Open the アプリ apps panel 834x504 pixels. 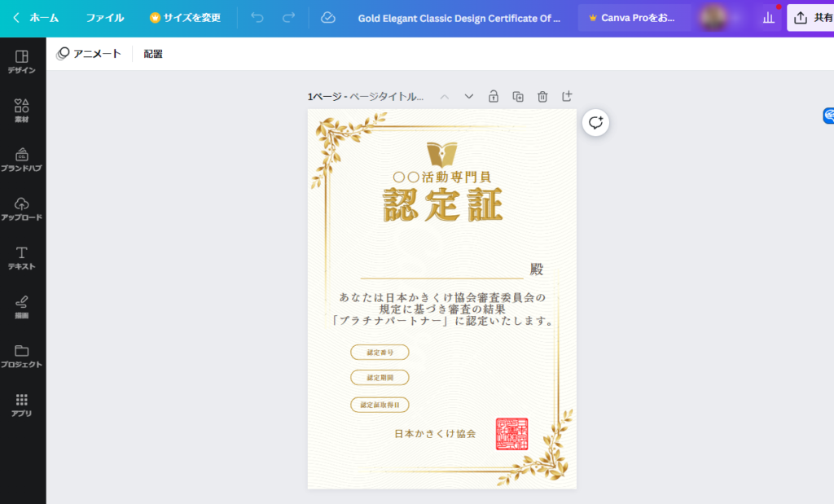(x=22, y=405)
